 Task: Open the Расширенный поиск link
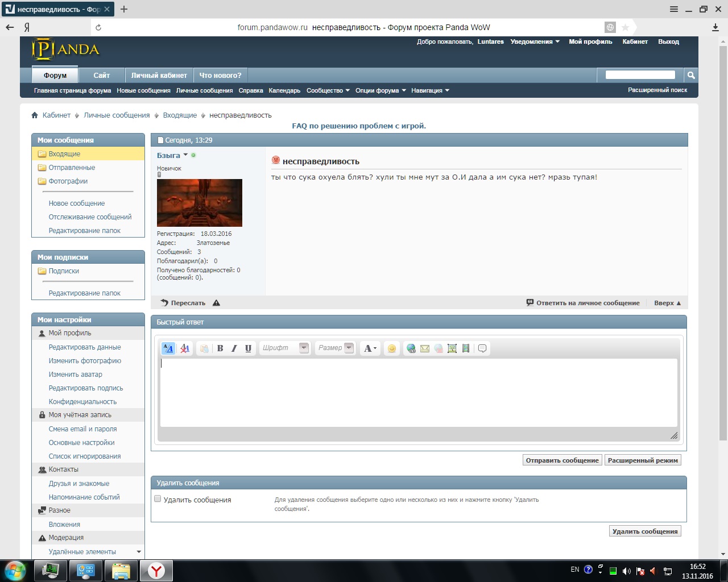pos(657,90)
